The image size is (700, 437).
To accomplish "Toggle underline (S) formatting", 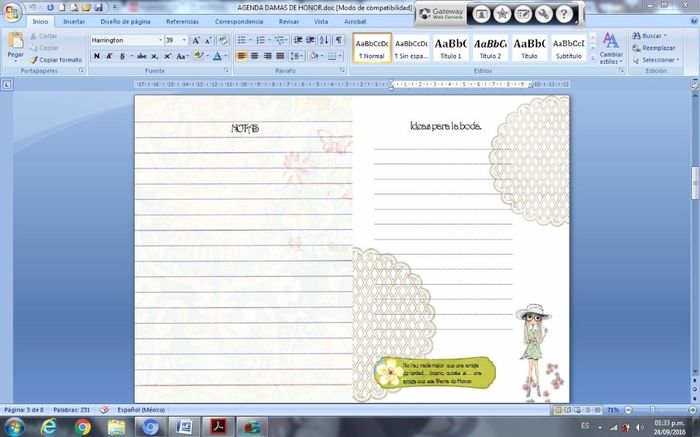I will [122, 56].
